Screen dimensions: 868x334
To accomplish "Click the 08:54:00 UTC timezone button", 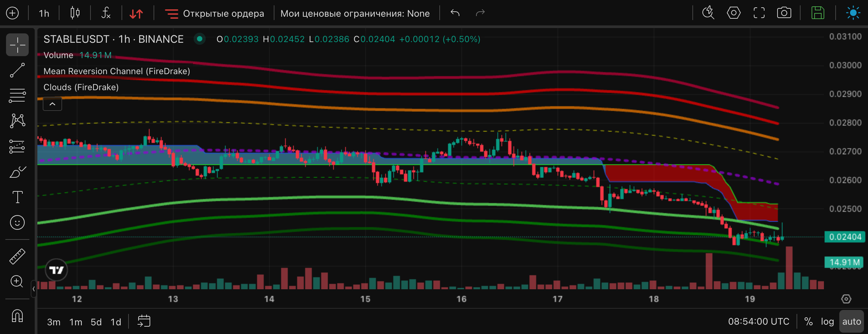I will pos(758,322).
